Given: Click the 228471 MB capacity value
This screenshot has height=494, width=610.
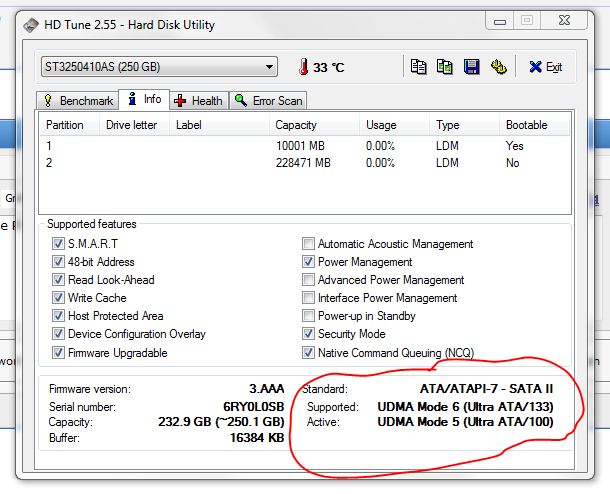Looking at the screenshot, I should [x=303, y=163].
